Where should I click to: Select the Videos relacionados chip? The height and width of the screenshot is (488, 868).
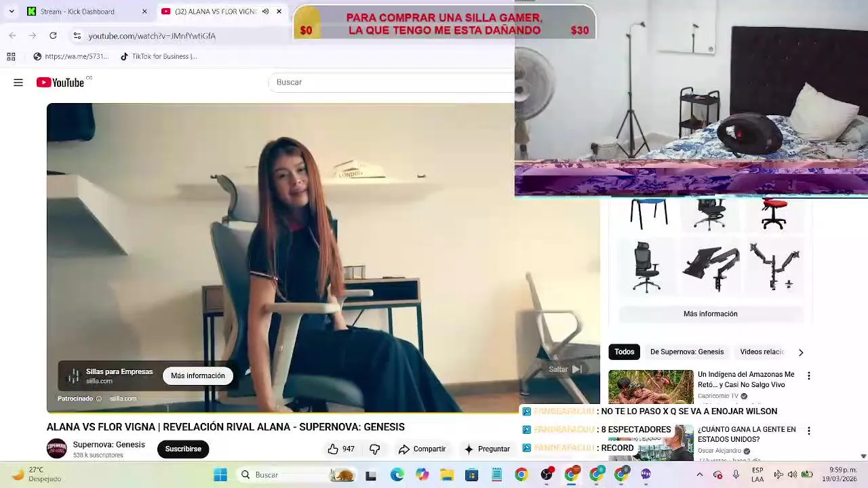pos(761,352)
